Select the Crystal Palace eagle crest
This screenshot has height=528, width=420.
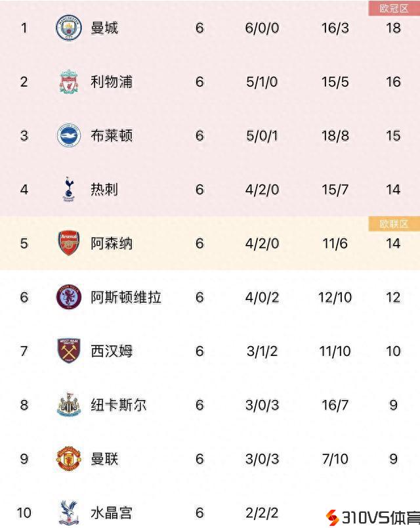(68, 512)
